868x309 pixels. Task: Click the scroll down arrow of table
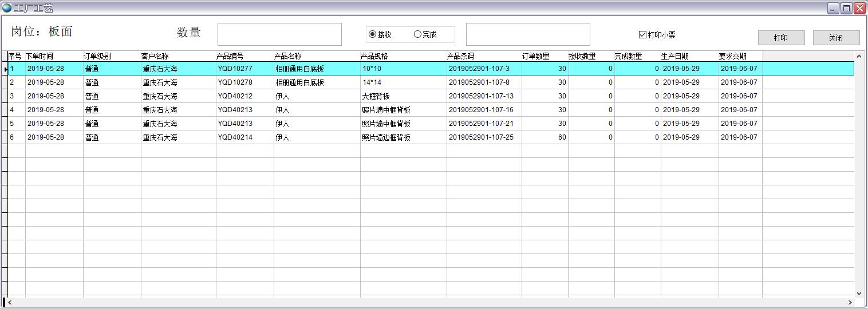(859, 293)
